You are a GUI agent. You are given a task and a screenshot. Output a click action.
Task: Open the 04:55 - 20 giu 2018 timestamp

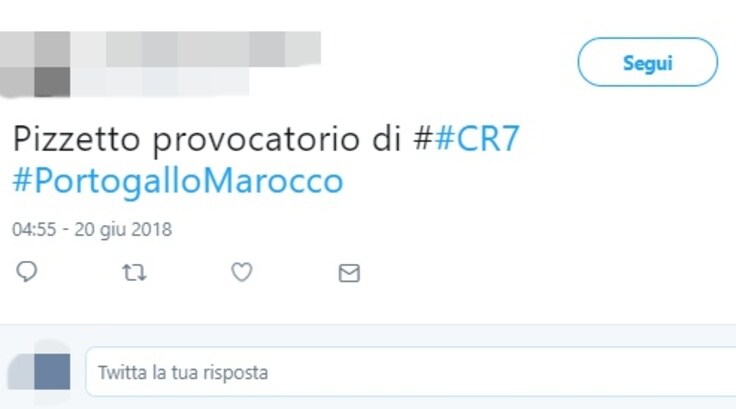92,230
